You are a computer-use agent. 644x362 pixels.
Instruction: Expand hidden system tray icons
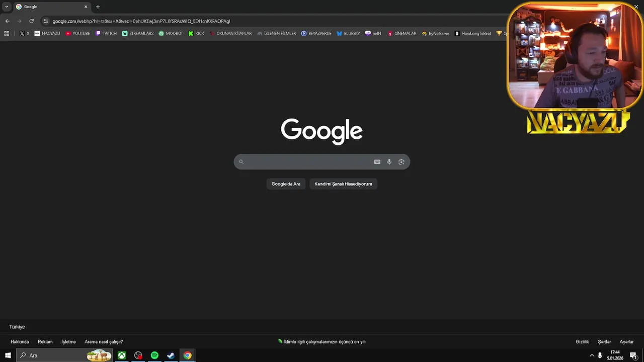(x=592, y=355)
